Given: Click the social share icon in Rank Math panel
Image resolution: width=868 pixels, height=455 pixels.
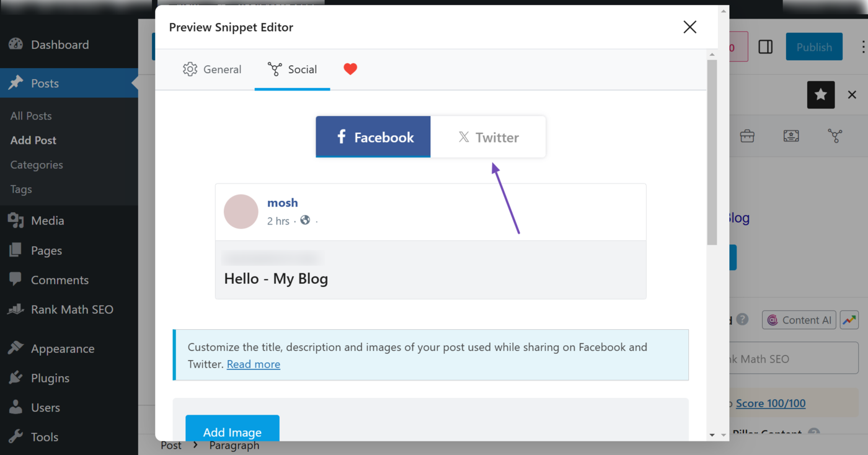Looking at the screenshot, I should [835, 136].
